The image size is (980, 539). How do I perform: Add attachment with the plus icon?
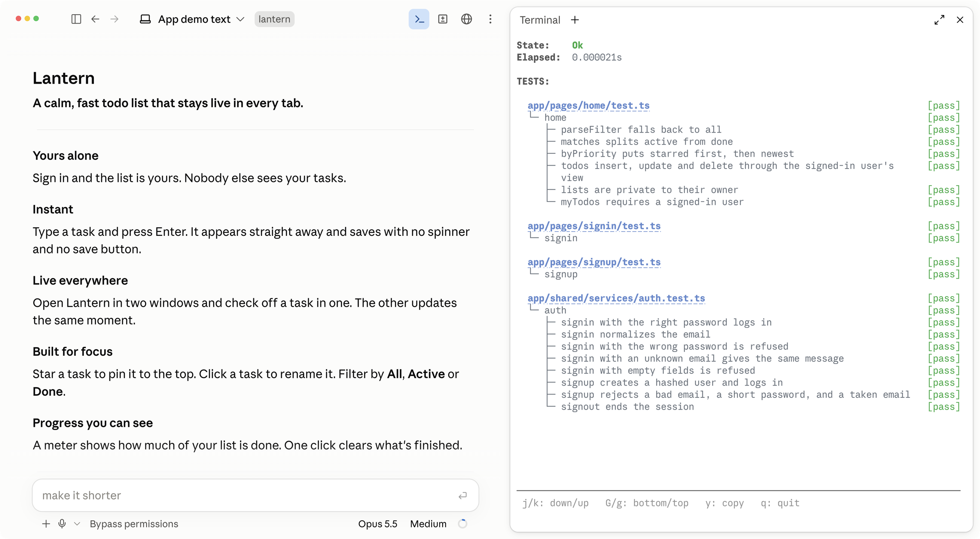pos(46,524)
